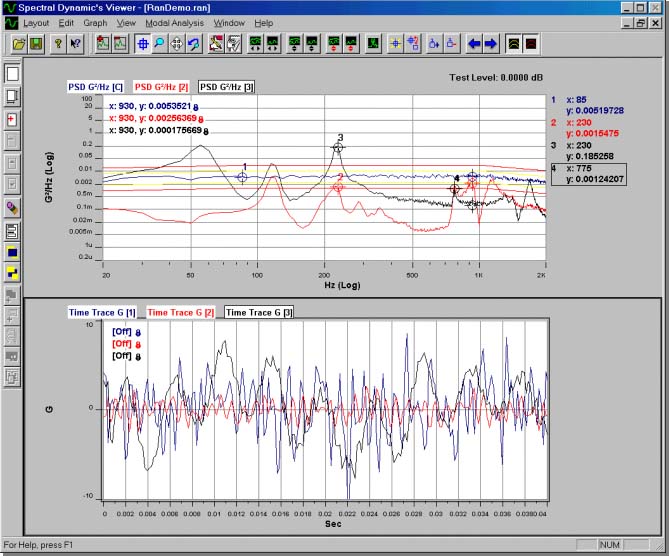Click the blue right arrow toolbar button

click(x=490, y=44)
